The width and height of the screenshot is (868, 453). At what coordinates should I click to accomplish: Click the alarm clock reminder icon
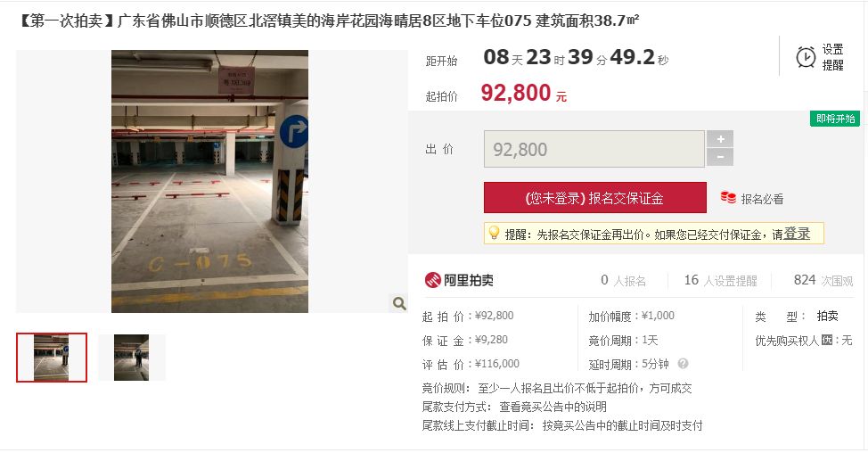point(806,58)
